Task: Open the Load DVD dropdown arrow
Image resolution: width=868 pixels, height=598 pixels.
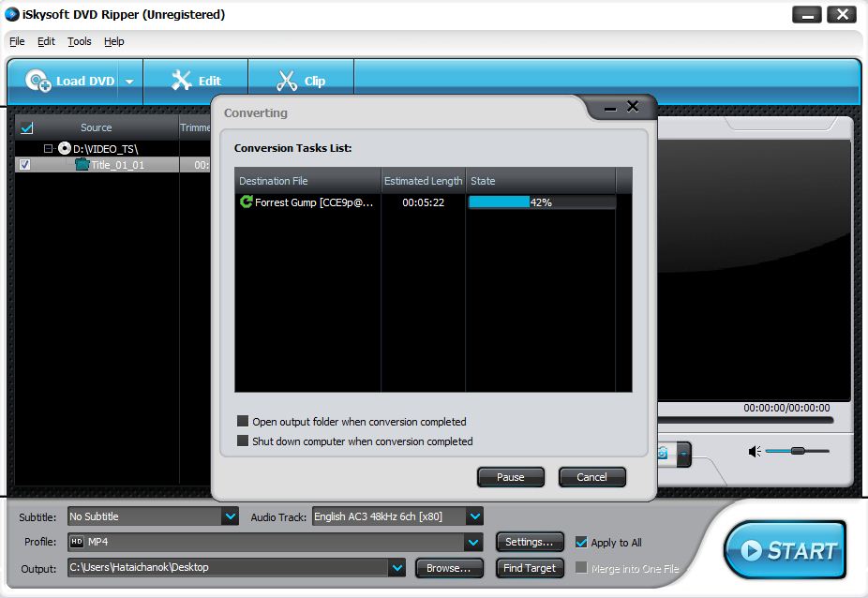Action: (129, 82)
